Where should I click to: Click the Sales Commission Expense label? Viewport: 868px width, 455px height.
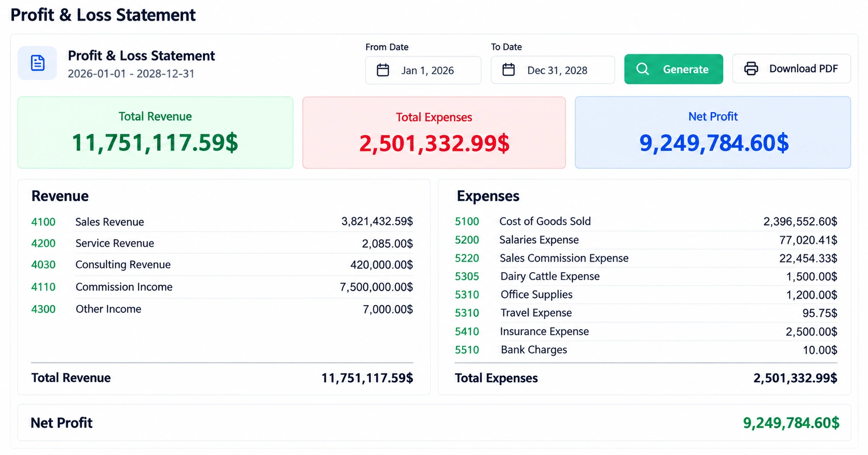tap(564, 258)
